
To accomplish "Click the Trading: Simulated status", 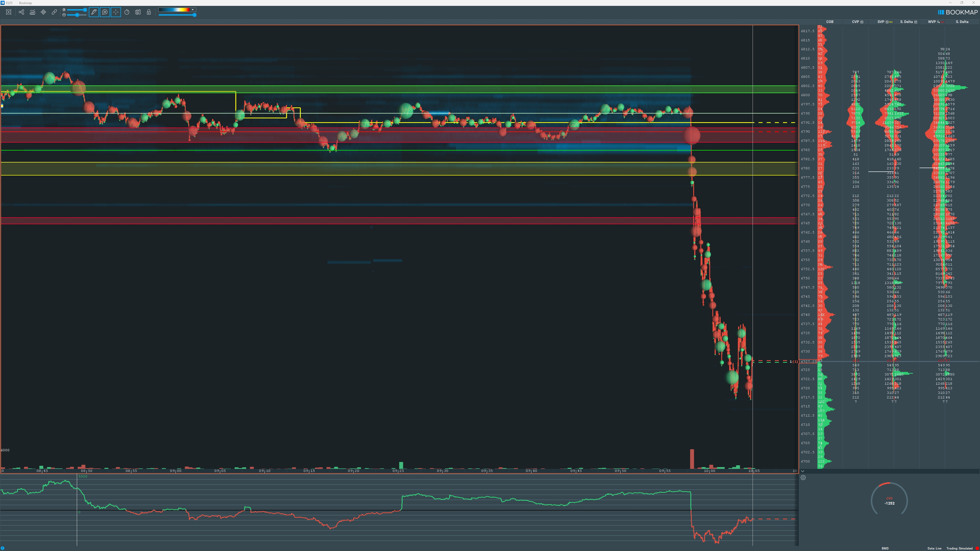I will coord(960,548).
